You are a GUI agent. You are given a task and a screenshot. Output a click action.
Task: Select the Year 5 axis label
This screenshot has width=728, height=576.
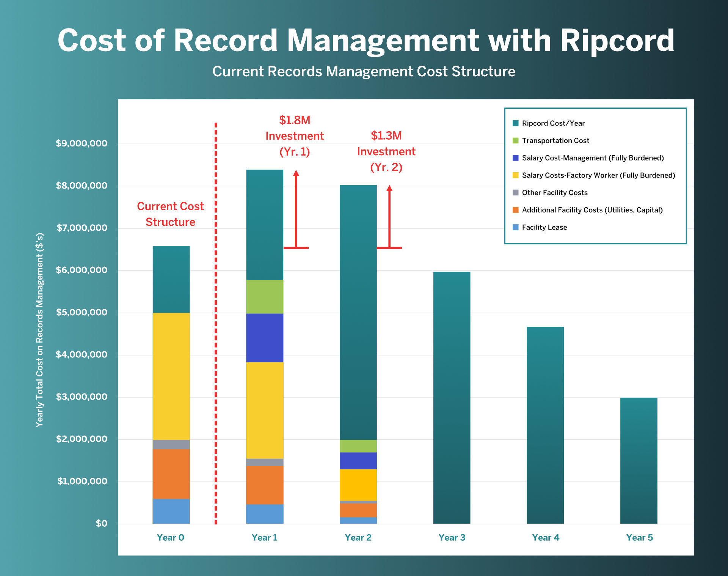coord(639,538)
